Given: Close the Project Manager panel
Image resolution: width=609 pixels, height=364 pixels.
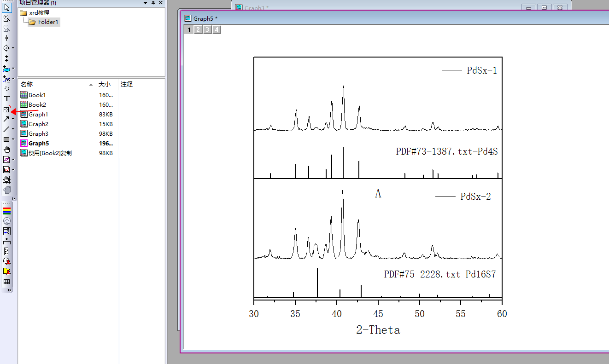Looking at the screenshot, I should [x=160, y=3].
